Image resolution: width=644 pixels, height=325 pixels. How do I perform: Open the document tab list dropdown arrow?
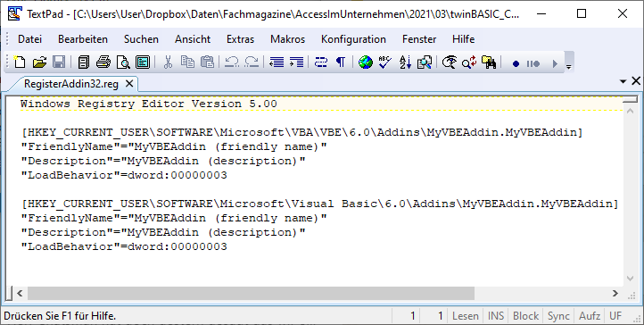click(x=623, y=81)
